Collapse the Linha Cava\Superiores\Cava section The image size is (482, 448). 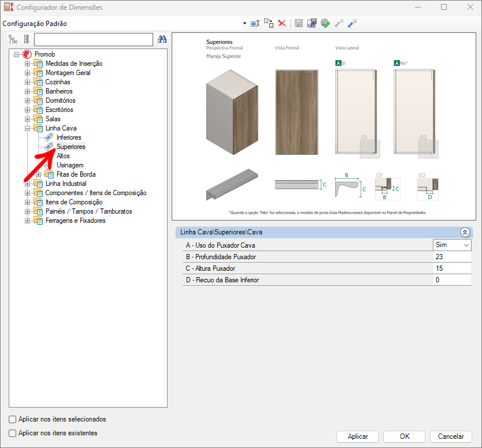tap(464, 232)
